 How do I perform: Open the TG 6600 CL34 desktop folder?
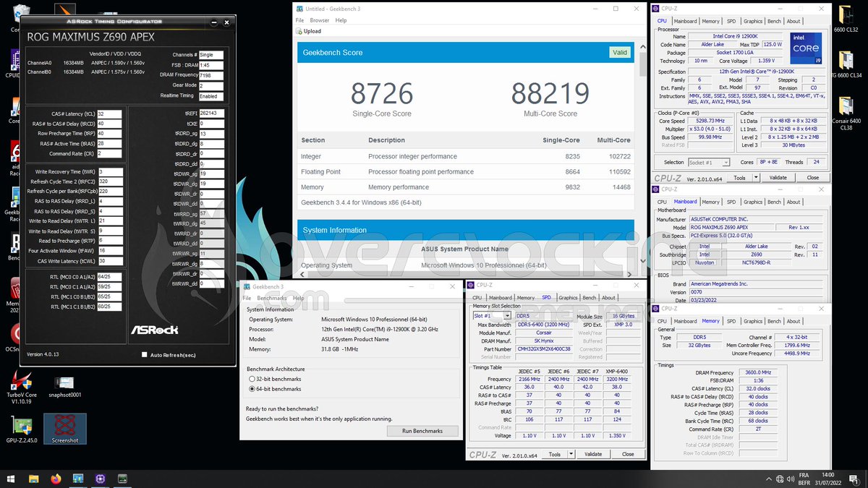click(x=846, y=64)
